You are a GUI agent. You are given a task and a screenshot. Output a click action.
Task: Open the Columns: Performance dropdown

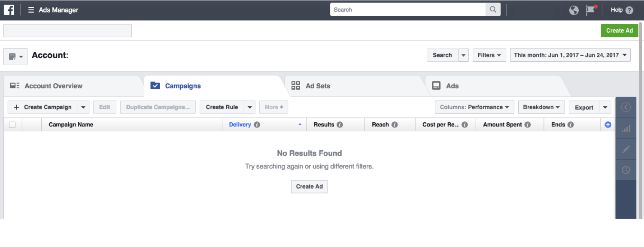point(474,107)
